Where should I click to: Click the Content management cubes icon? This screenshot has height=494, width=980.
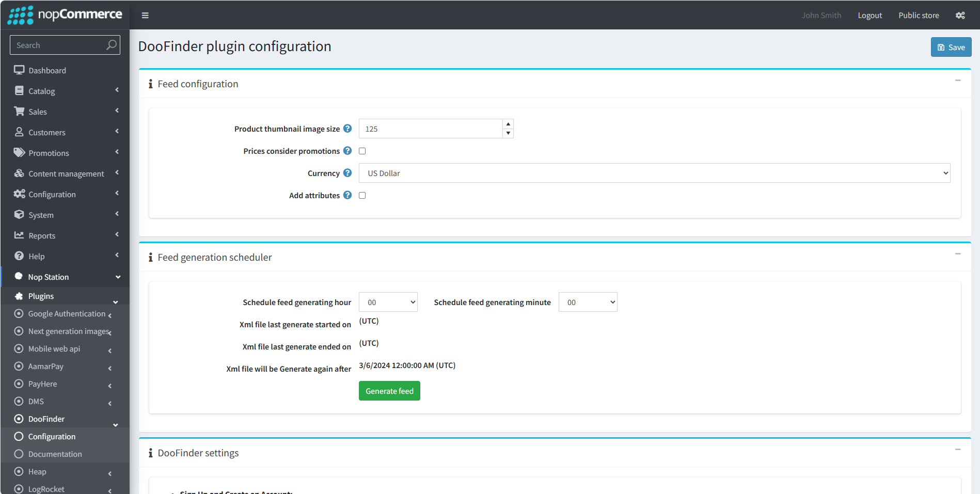tap(19, 173)
